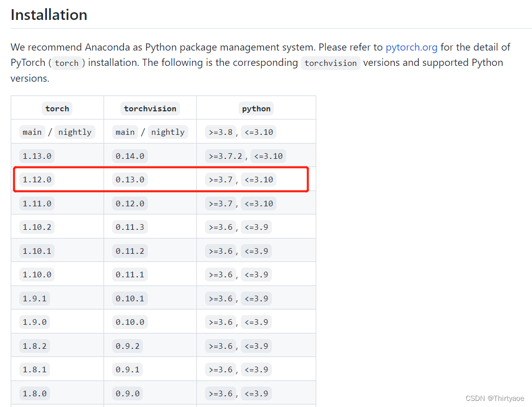532x407 pixels.
Task: Click the 'main' tag in the torchvision column
Action: (125, 132)
